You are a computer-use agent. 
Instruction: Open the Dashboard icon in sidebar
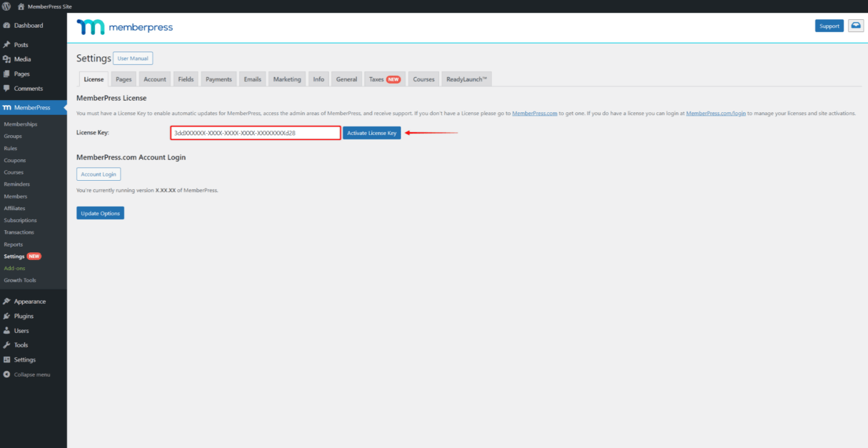coord(6,26)
